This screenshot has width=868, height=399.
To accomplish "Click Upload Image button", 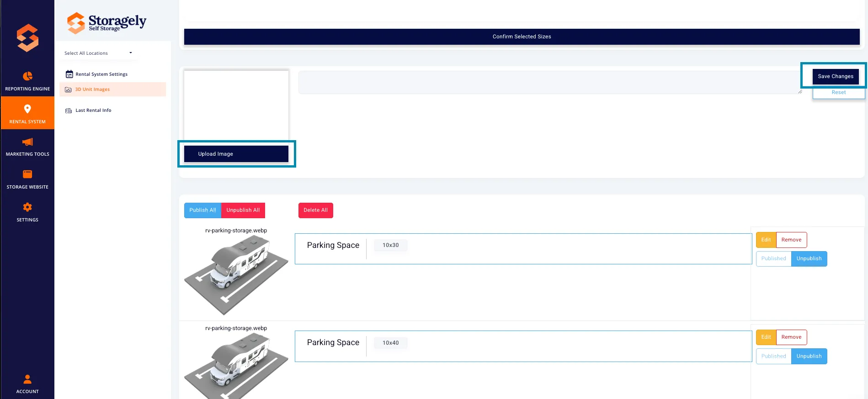I will point(236,154).
